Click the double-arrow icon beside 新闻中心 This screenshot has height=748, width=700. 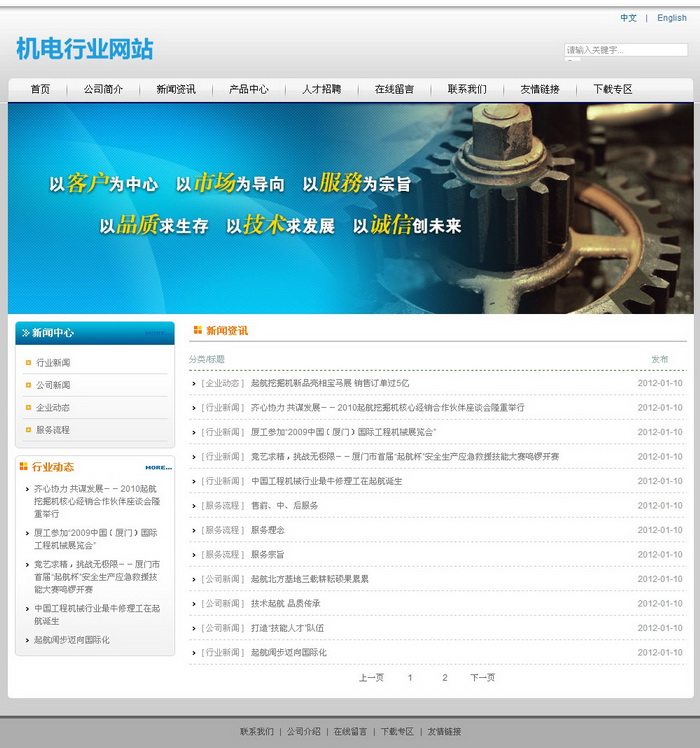point(25,333)
